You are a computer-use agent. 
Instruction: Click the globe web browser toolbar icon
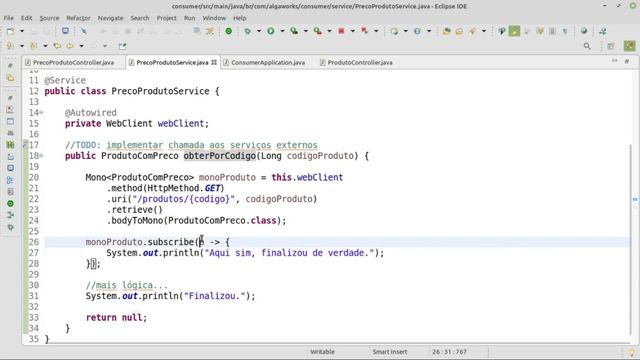pos(584,31)
